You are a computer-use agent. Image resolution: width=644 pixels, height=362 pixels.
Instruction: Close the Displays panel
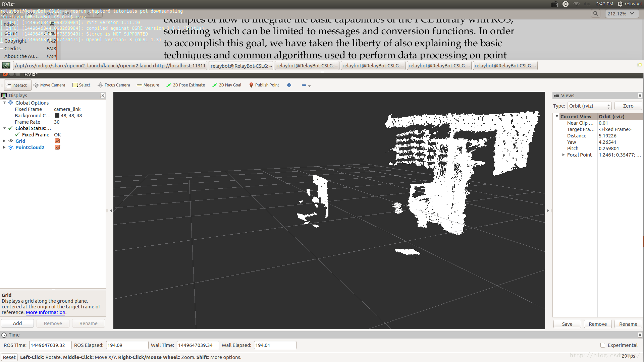pos(103,96)
